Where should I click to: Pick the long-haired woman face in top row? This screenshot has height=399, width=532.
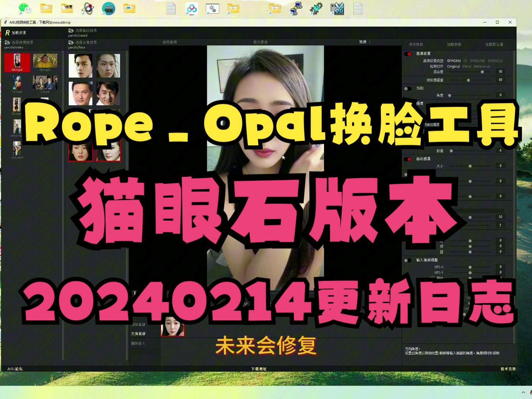108,66
